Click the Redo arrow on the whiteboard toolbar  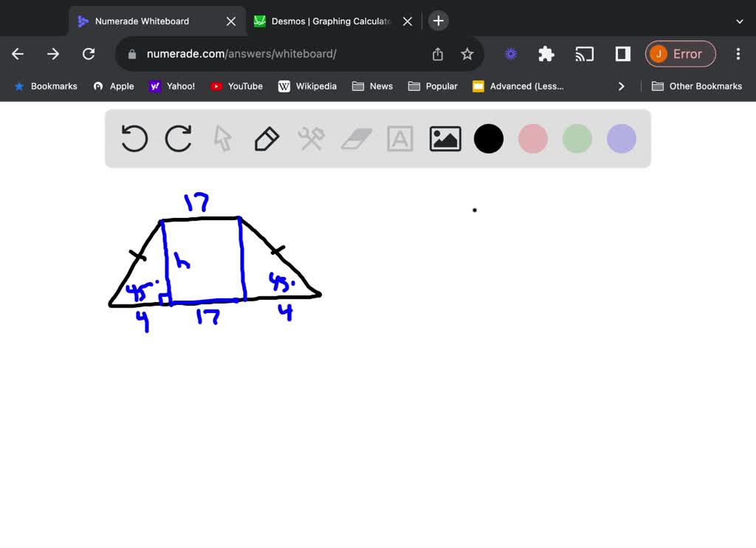pyautogui.click(x=178, y=138)
